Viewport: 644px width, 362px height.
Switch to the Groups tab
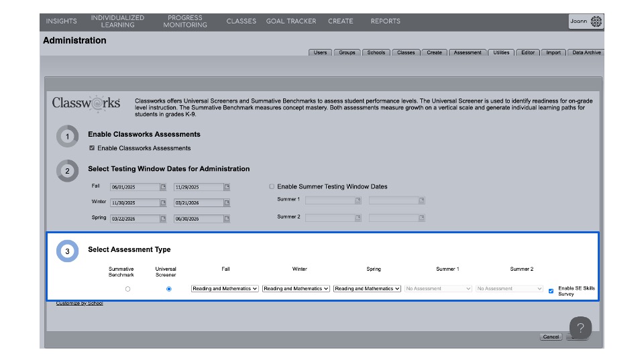tap(347, 52)
